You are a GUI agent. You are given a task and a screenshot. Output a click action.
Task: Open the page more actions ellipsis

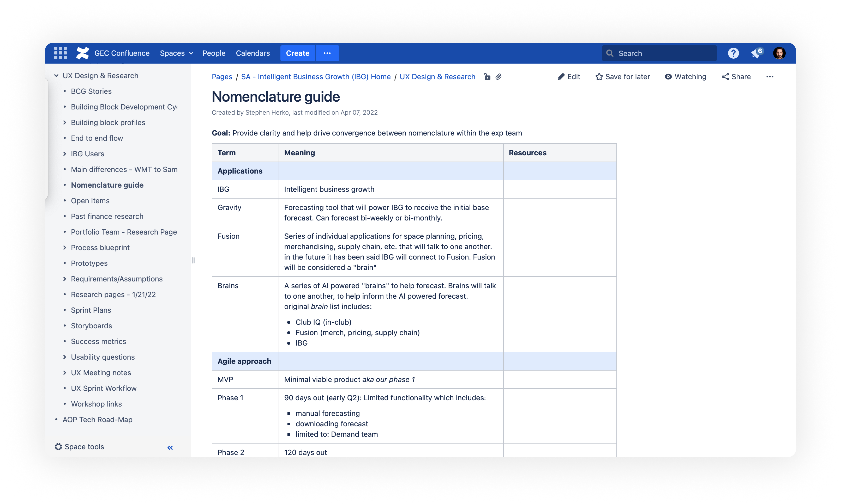770,77
